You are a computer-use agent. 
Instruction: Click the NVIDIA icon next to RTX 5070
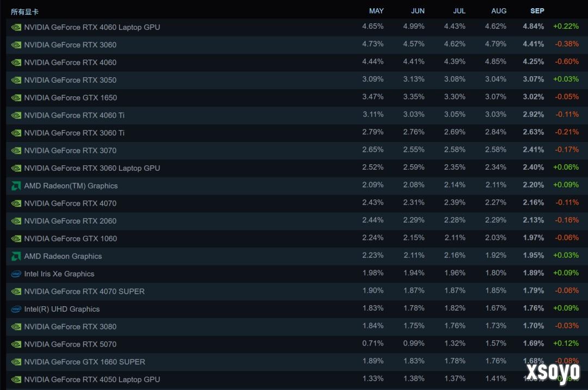(16, 344)
